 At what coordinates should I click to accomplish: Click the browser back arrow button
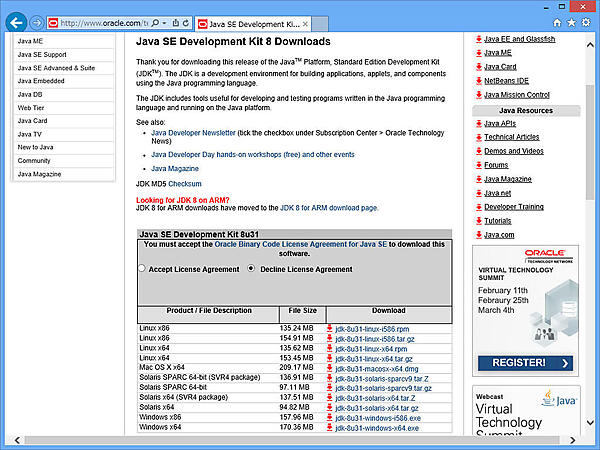click(x=13, y=21)
